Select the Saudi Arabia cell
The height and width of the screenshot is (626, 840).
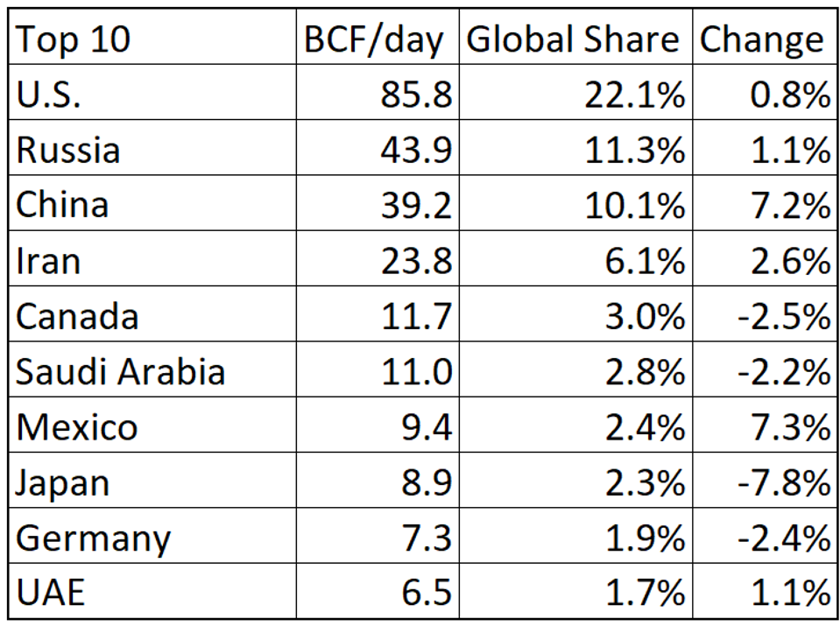point(121,371)
